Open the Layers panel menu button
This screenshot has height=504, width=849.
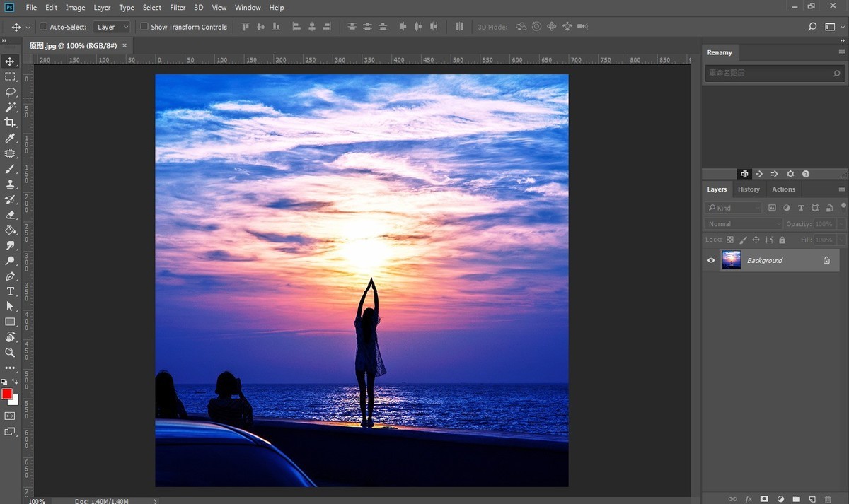841,189
